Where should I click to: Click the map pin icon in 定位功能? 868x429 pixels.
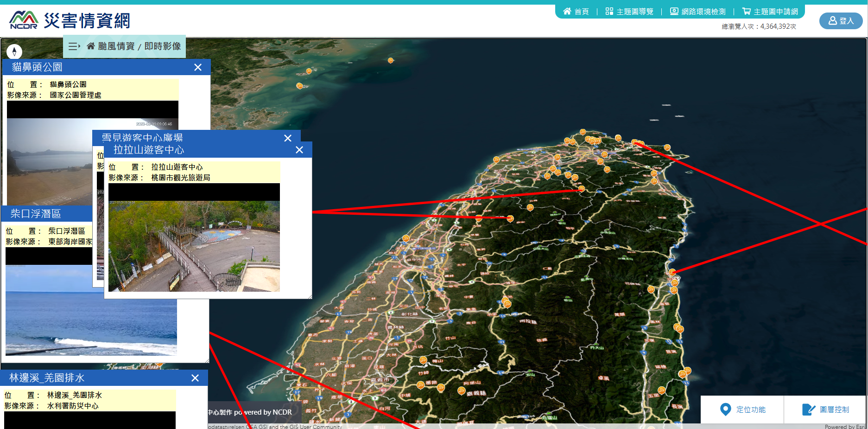pos(726,410)
